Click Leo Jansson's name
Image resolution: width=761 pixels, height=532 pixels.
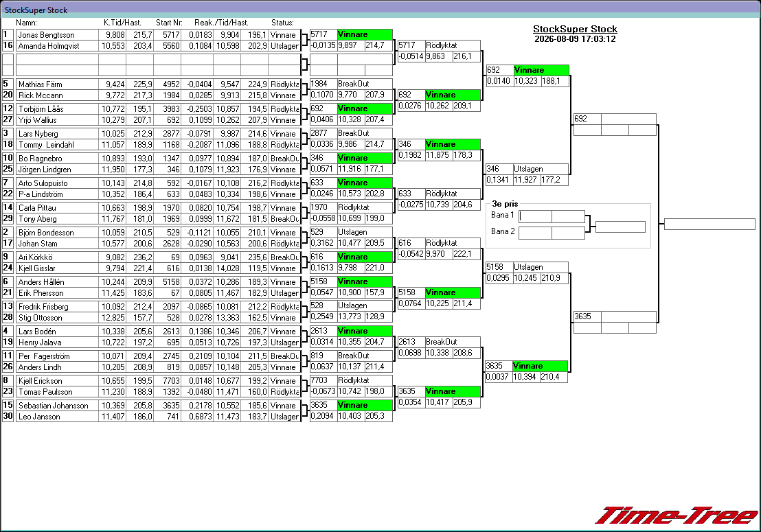(x=57, y=417)
